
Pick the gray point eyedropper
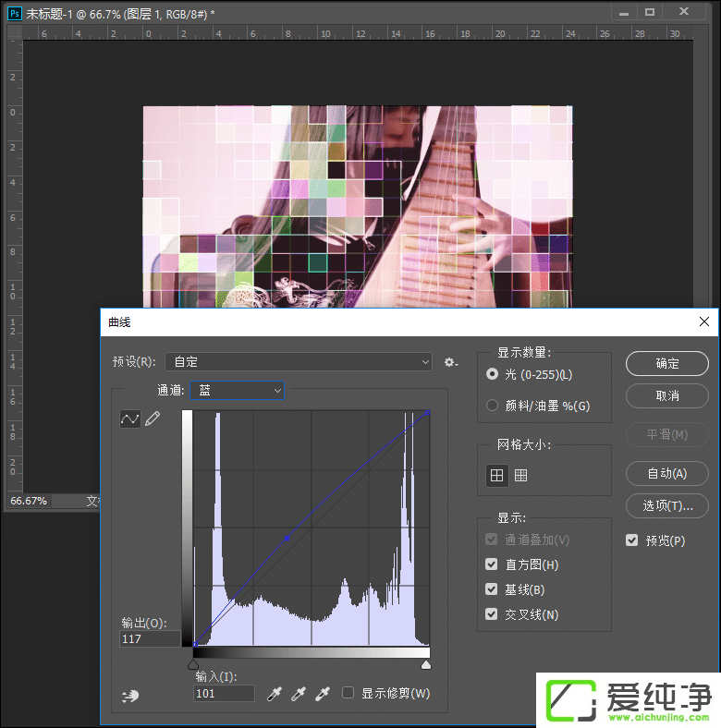coord(299,694)
